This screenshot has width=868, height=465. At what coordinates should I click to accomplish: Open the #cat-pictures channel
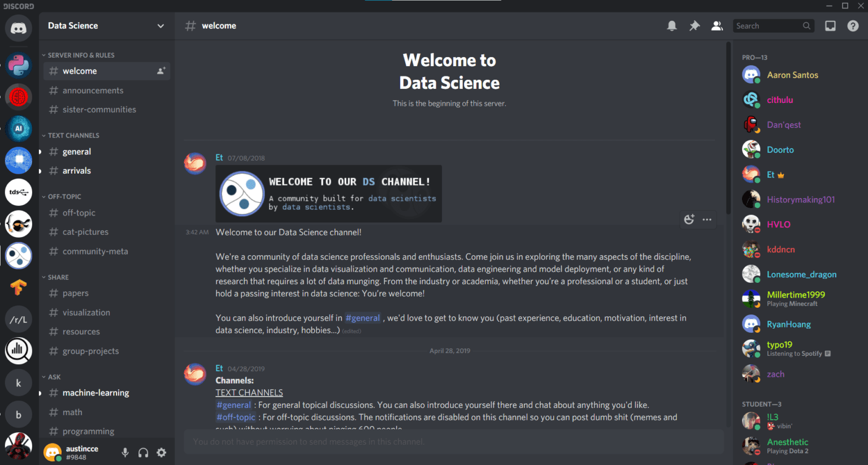[85, 231]
